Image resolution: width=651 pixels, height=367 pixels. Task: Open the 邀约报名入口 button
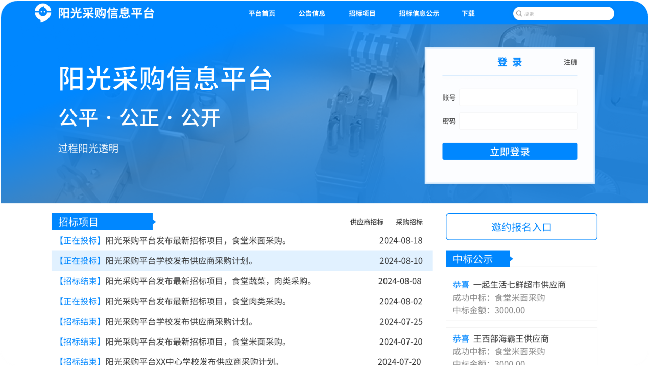[x=521, y=227]
